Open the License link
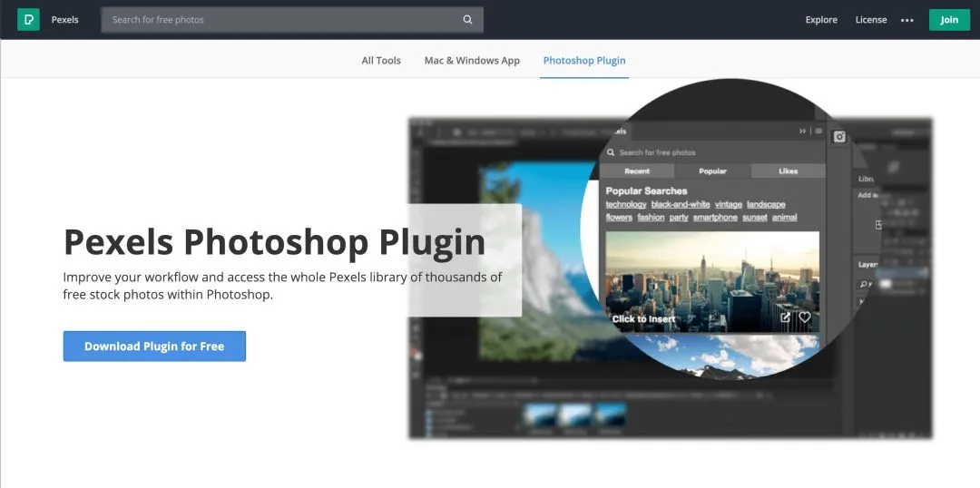The image size is (980, 488). [870, 19]
